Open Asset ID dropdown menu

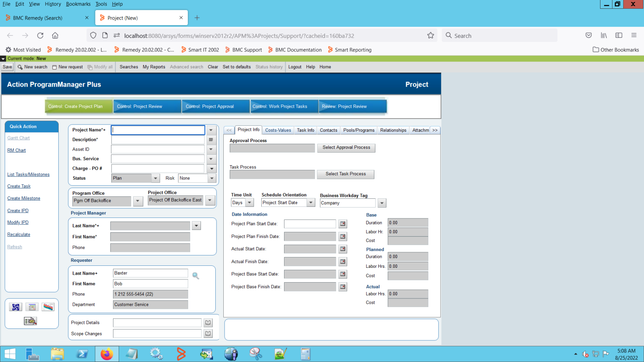[x=211, y=149]
